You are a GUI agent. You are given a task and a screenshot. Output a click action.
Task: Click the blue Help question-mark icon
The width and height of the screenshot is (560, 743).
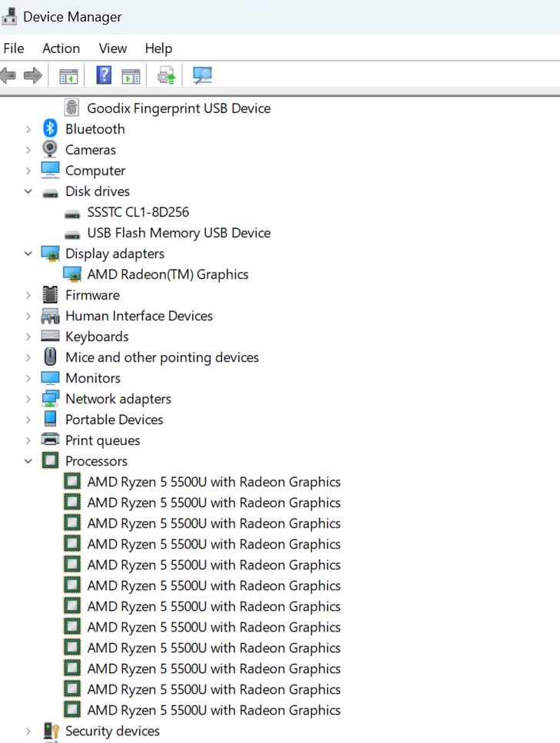tap(104, 75)
